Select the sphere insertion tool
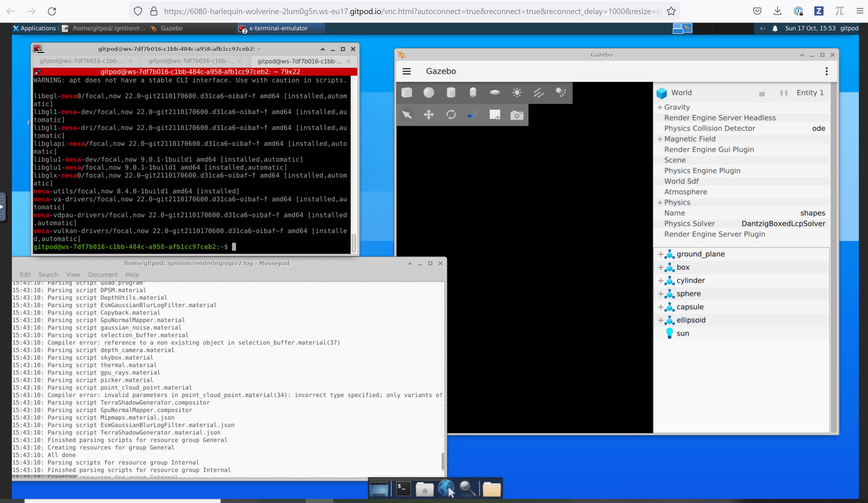This screenshot has height=503, width=868. [429, 92]
